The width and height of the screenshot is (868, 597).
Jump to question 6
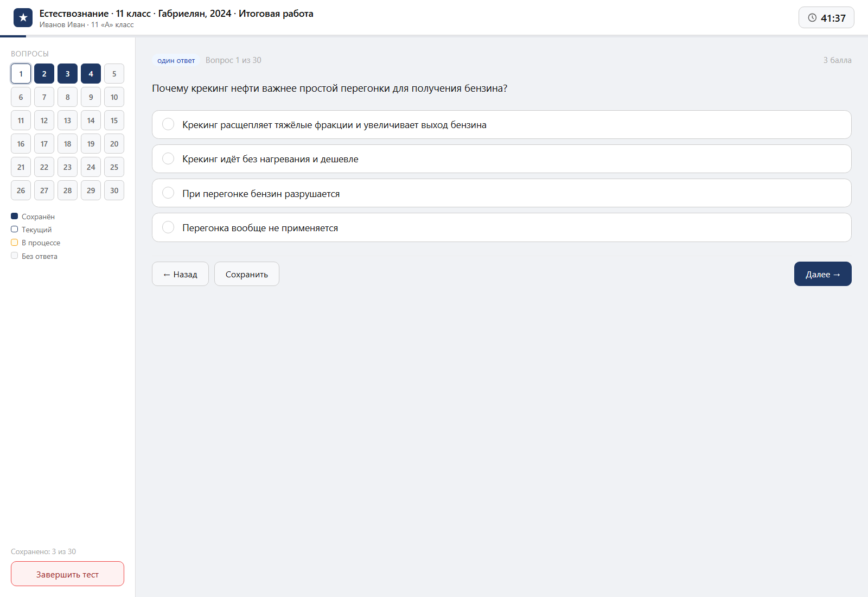pyautogui.click(x=21, y=97)
